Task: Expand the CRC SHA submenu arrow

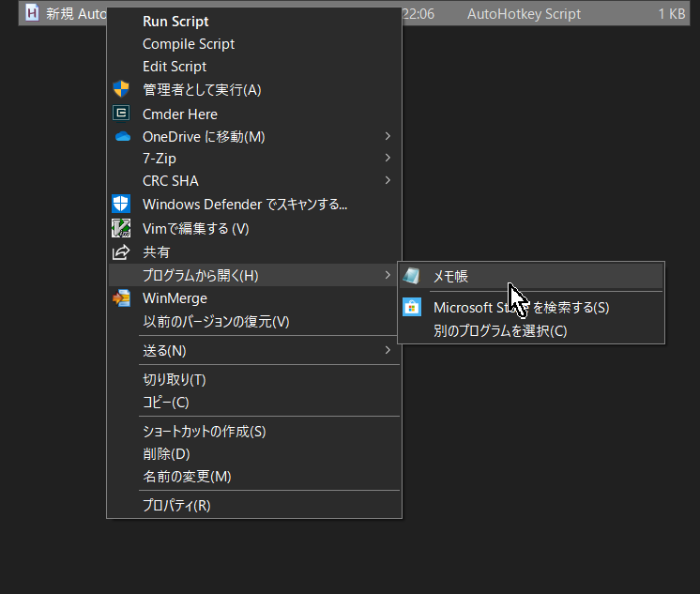Action: pos(388,180)
